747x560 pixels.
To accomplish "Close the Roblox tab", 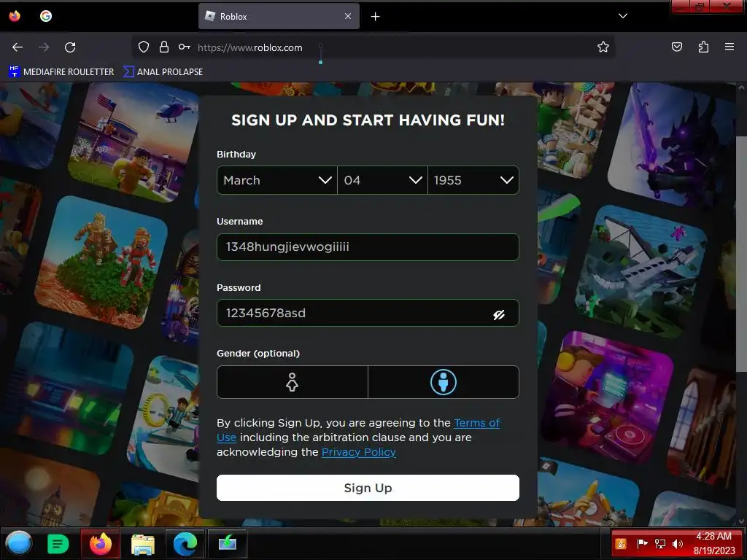I will (x=348, y=16).
